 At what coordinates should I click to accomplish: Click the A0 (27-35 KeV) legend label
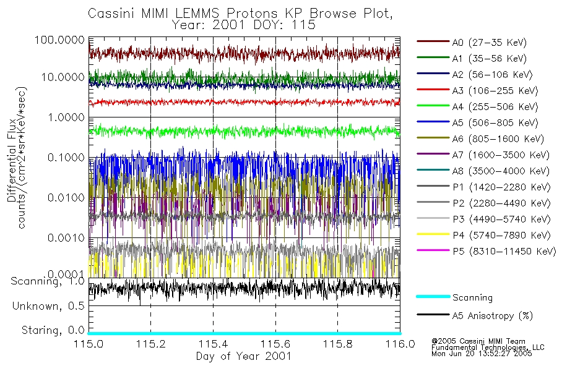click(x=489, y=42)
